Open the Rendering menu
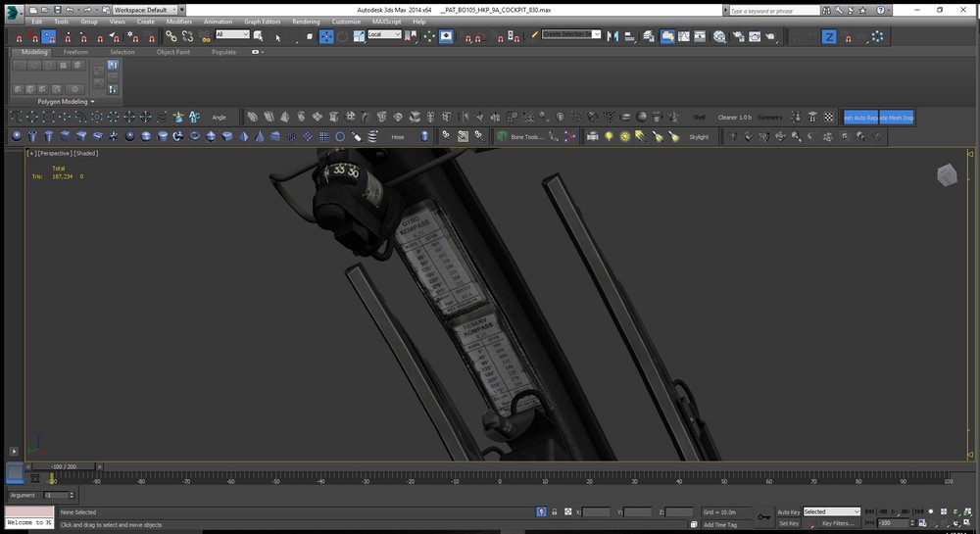 [305, 21]
